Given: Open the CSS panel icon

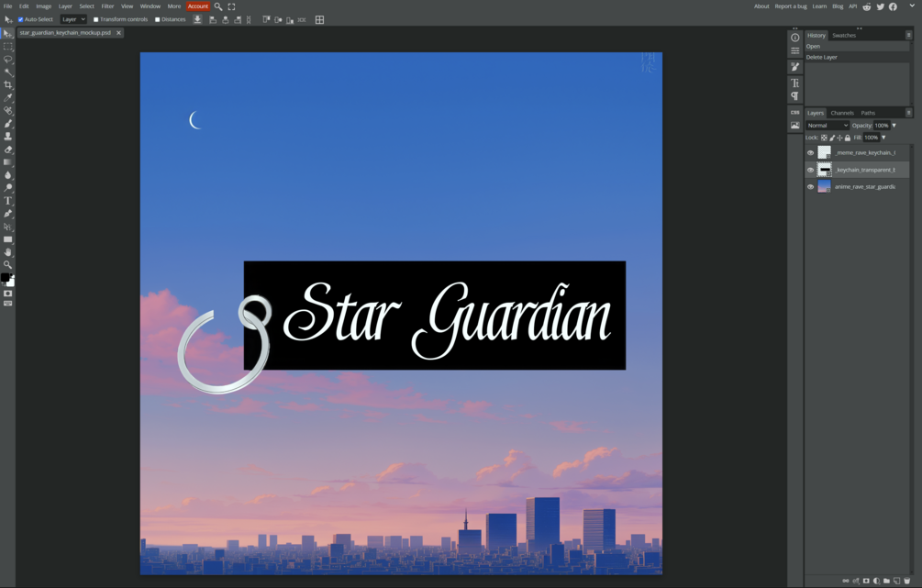Looking at the screenshot, I should click(795, 112).
